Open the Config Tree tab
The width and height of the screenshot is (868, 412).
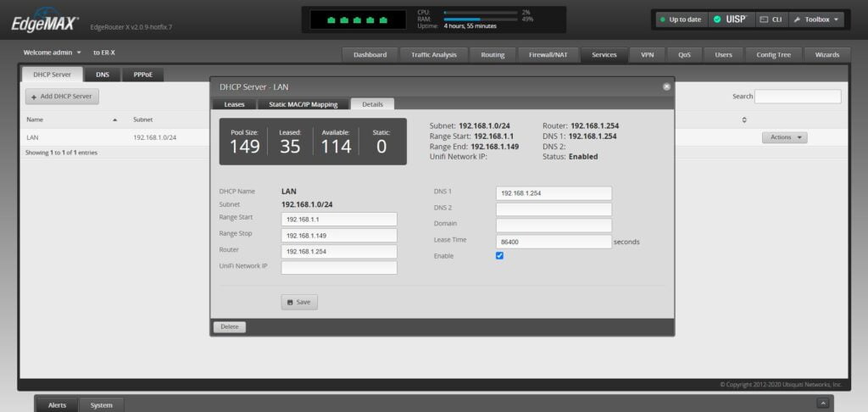pyautogui.click(x=773, y=55)
